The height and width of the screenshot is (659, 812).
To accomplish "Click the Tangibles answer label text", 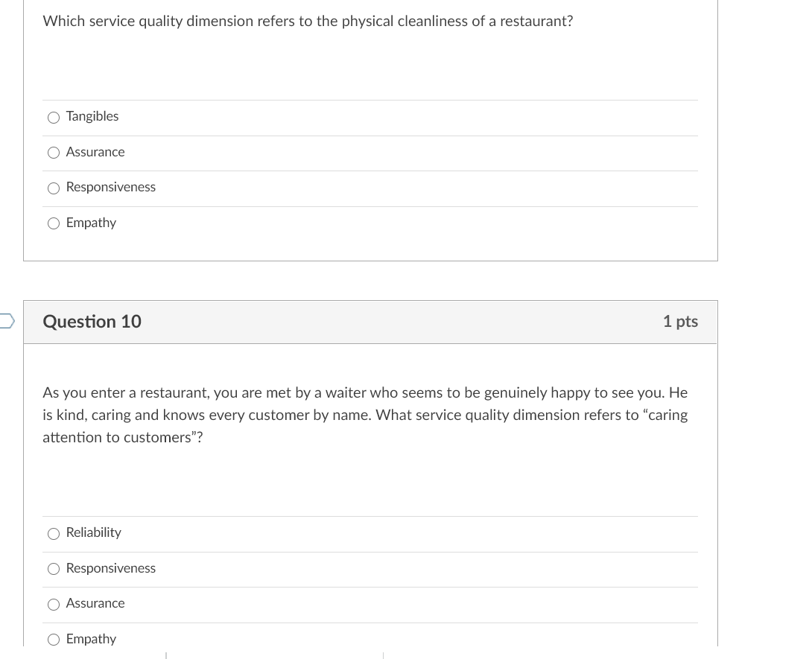I will coord(92,116).
